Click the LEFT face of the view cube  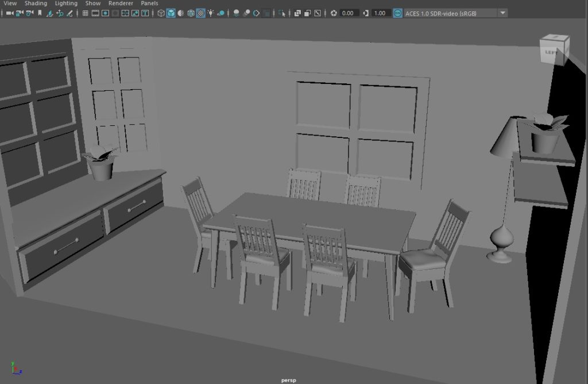551,52
